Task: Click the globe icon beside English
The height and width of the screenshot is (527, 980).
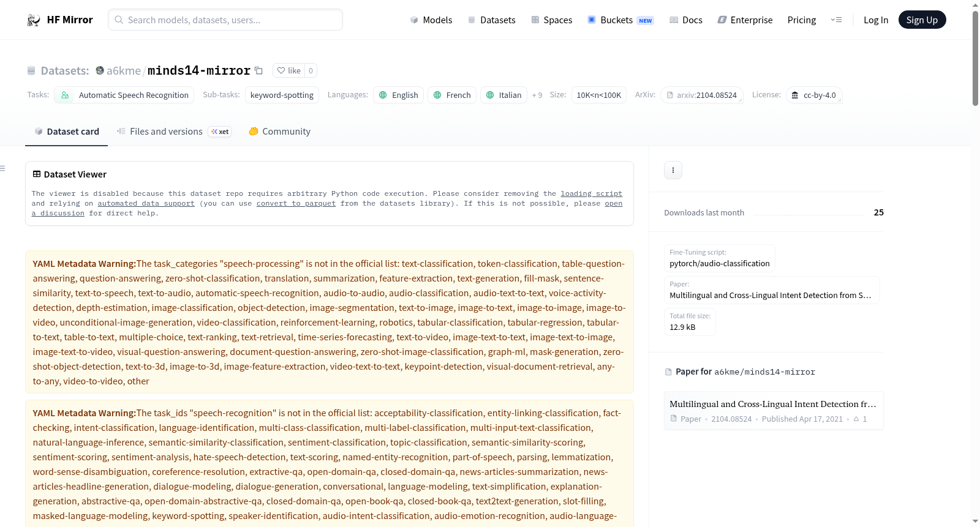Action: tap(383, 95)
